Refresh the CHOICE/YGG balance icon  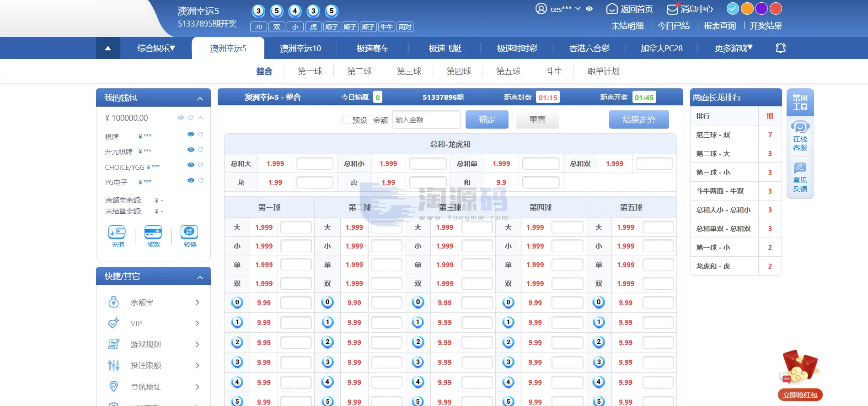tap(201, 165)
